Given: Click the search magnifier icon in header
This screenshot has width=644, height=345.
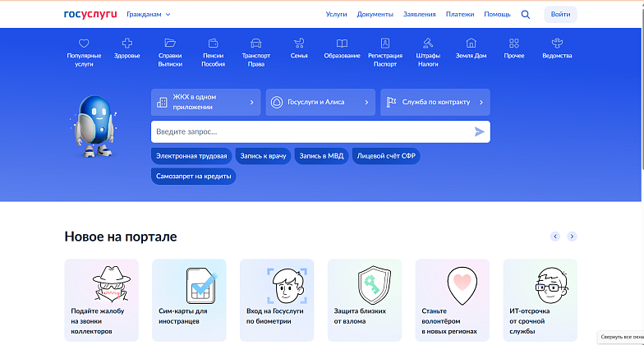Looking at the screenshot, I should pos(526,14).
